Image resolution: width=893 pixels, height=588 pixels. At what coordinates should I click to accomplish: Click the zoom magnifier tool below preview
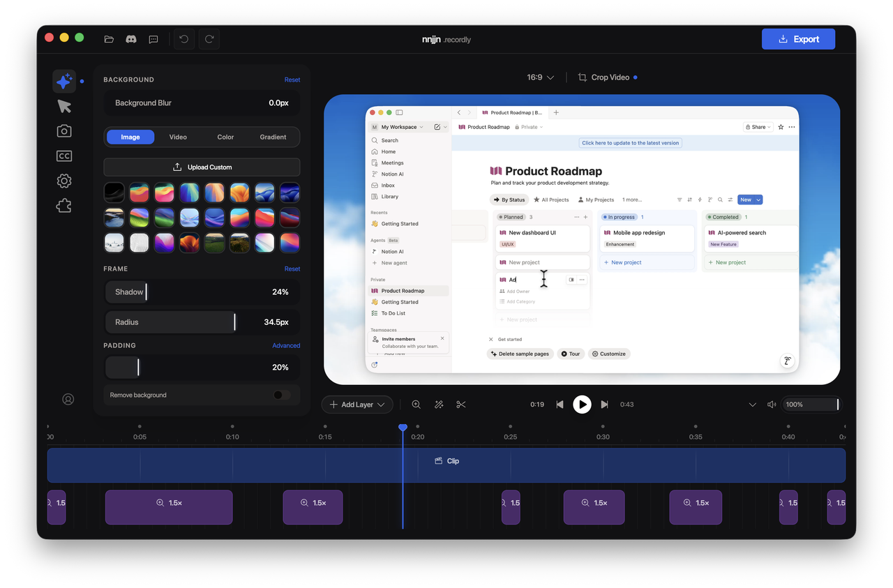point(417,405)
